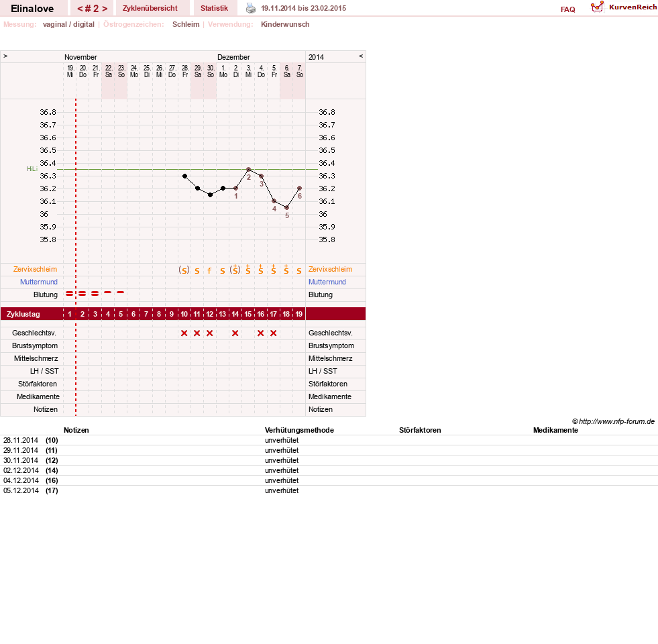Image resolution: width=658 pixels, height=644 pixels.
Task: Select cycle day 1 in the Zyklustag bar
Action: (70, 314)
